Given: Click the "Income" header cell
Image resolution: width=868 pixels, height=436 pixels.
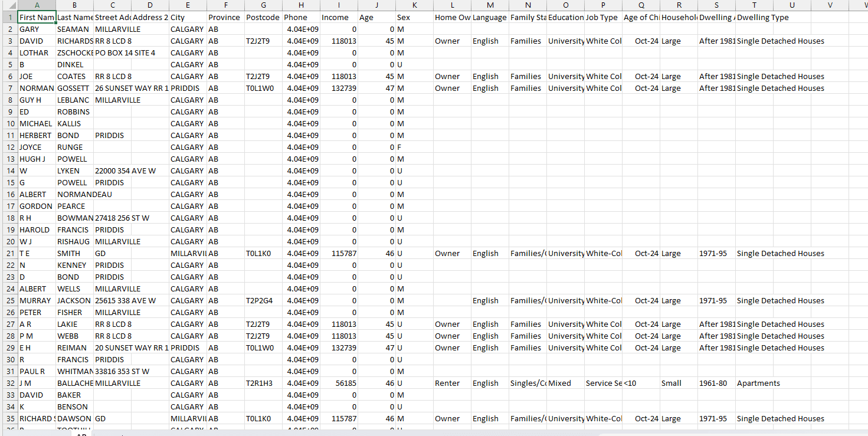Looking at the screenshot, I should coord(339,17).
